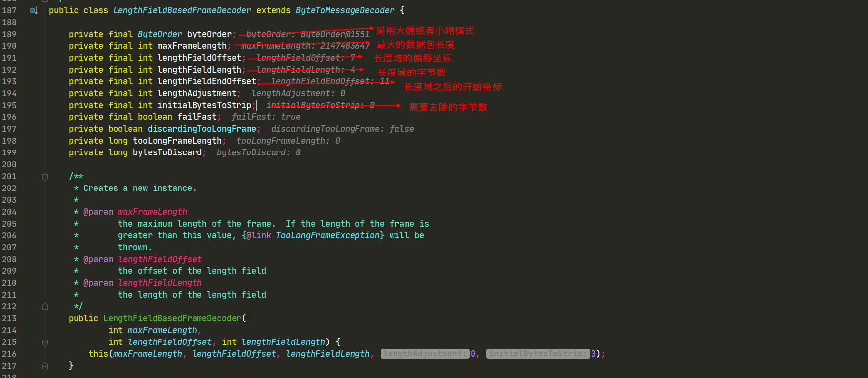Click parameter maxFrameLength on line 214

(x=162, y=330)
